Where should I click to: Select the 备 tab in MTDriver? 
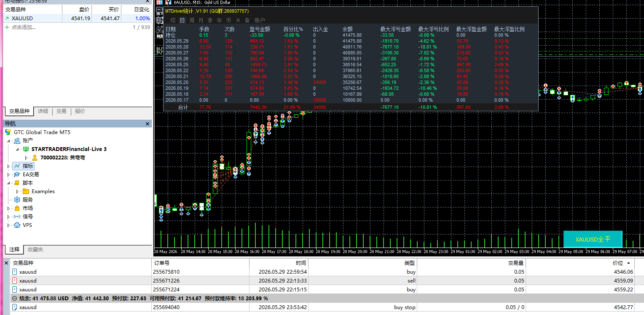coord(247,20)
